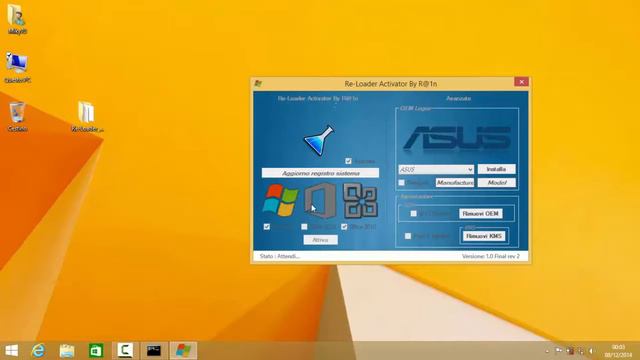Click the Installa button
This screenshot has height=360, width=640.
[x=496, y=169]
